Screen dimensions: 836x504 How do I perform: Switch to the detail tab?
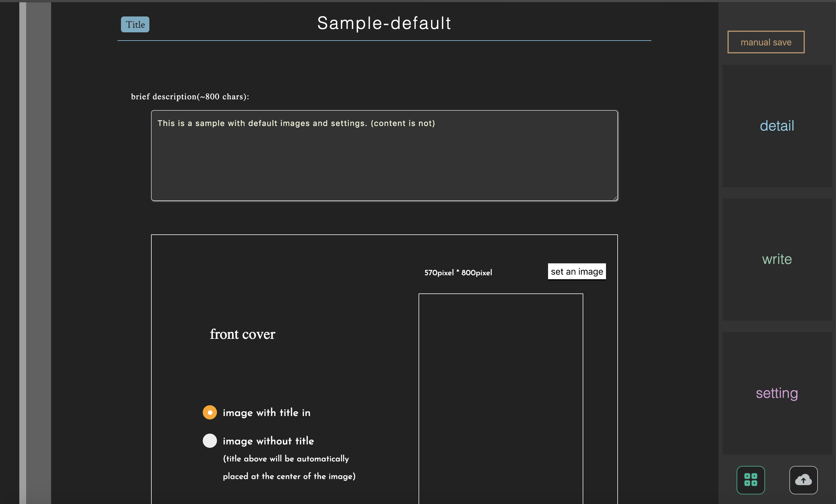777,126
